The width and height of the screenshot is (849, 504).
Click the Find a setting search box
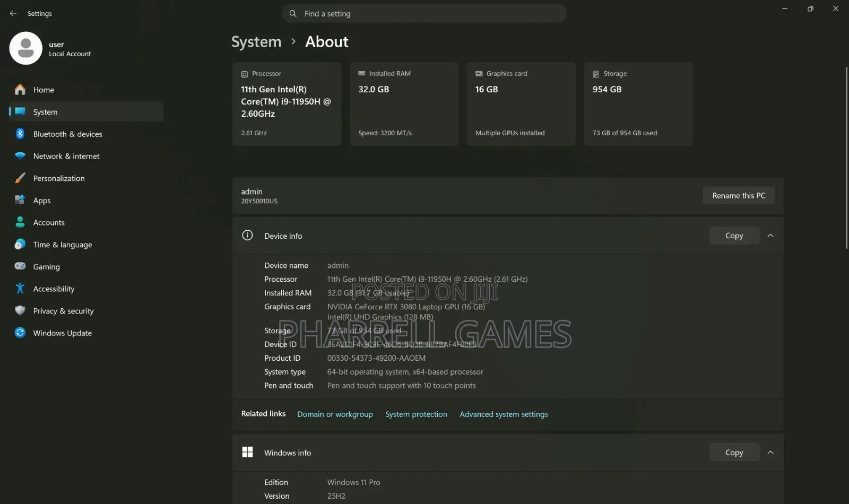point(424,13)
